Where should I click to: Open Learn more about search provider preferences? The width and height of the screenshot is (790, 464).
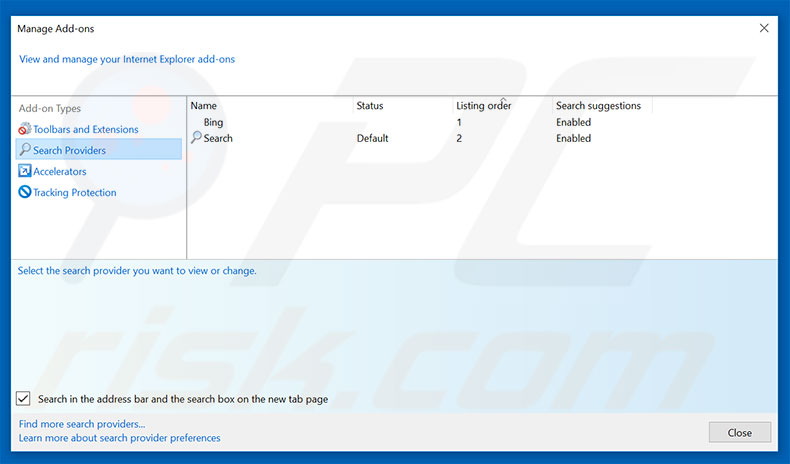pyautogui.click(x=119, y=438)
